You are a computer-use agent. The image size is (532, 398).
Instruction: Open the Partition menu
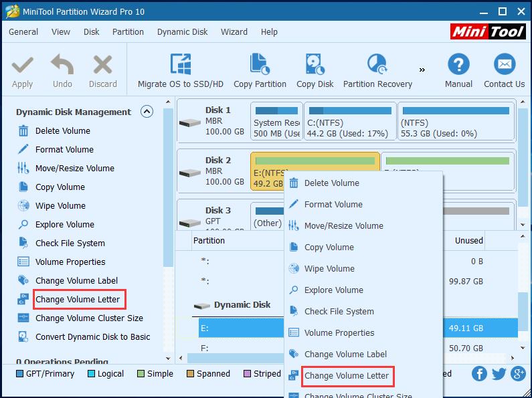pyautogui.click(x=128, y=32)
